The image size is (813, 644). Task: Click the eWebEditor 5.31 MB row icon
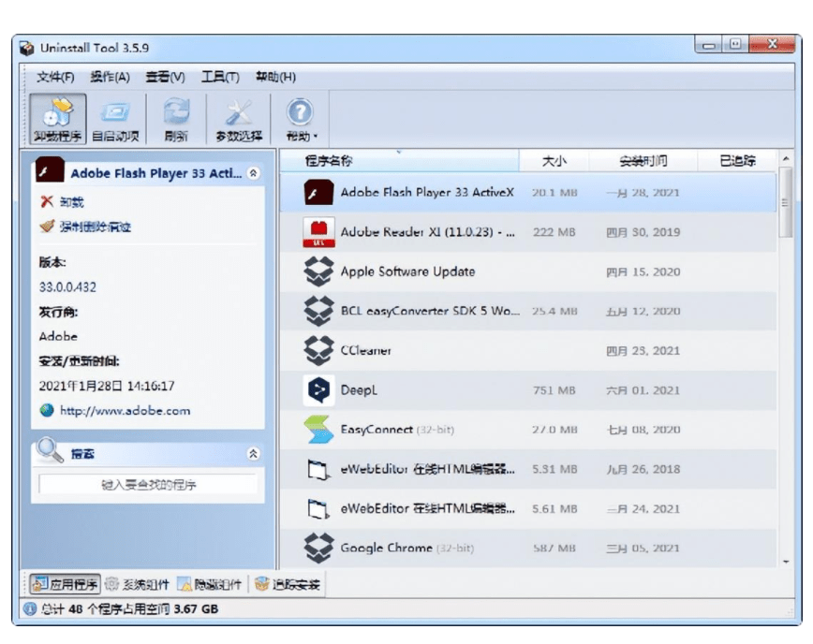(x=318, y=469)
